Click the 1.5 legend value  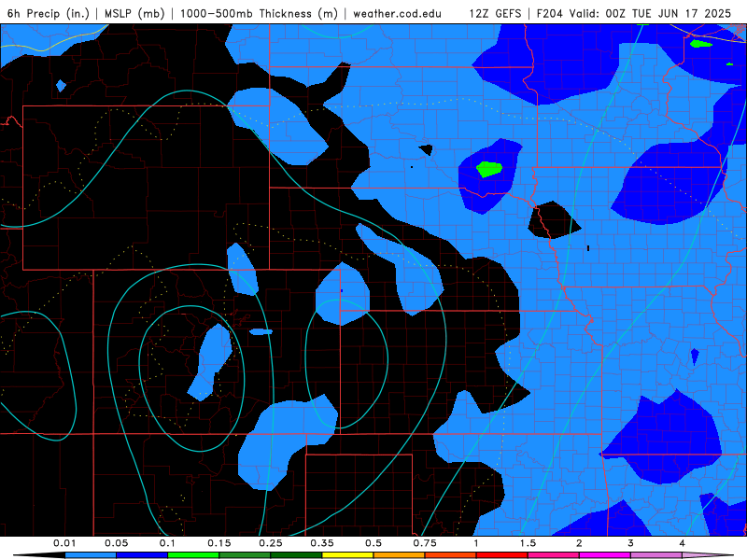point(528,543)
